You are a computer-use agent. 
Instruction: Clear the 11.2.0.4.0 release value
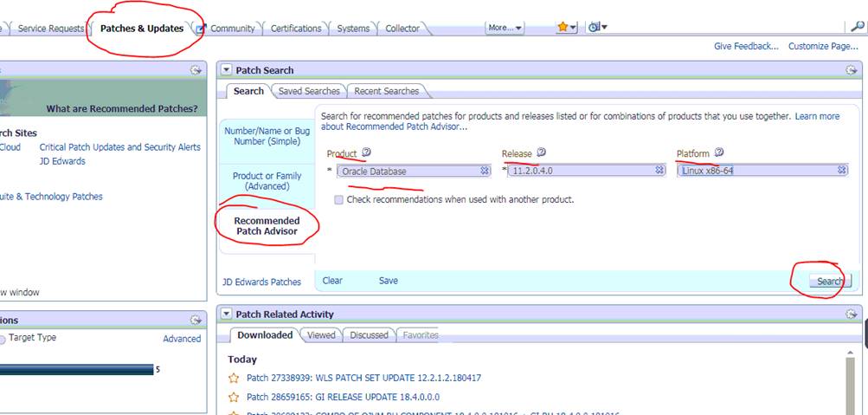tap(659, 170)
